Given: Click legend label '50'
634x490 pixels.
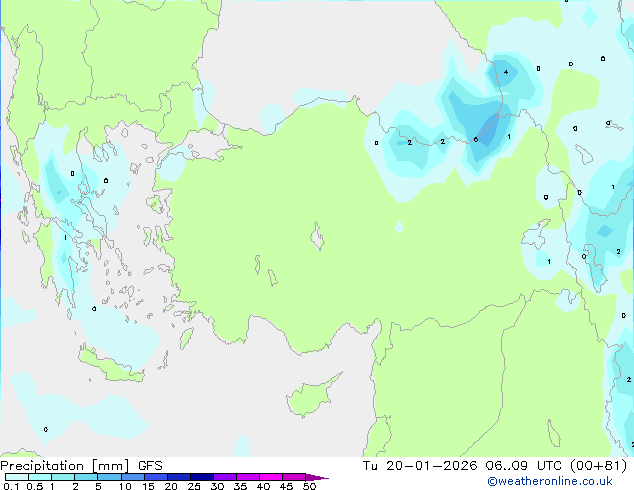Looking at the screenshot, I should point(309,486).
